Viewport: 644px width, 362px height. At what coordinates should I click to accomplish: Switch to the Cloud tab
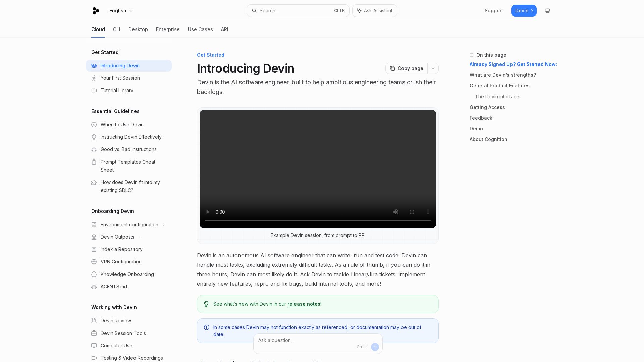(98, 29)
